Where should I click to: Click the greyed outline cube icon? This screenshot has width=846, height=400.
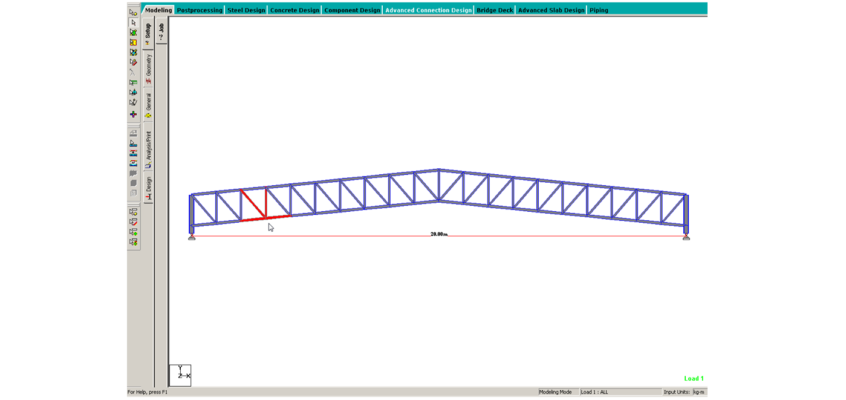click(x=133, y=193)
